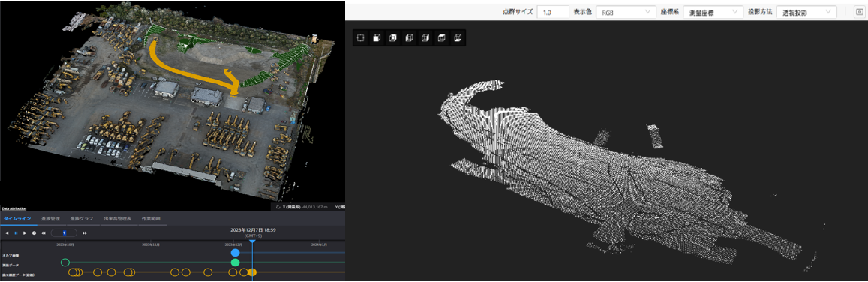This screenshot has width=868, height=282.
Task: Open the 投影方法 透視投影 dropdown
Action: click(806, 12)
